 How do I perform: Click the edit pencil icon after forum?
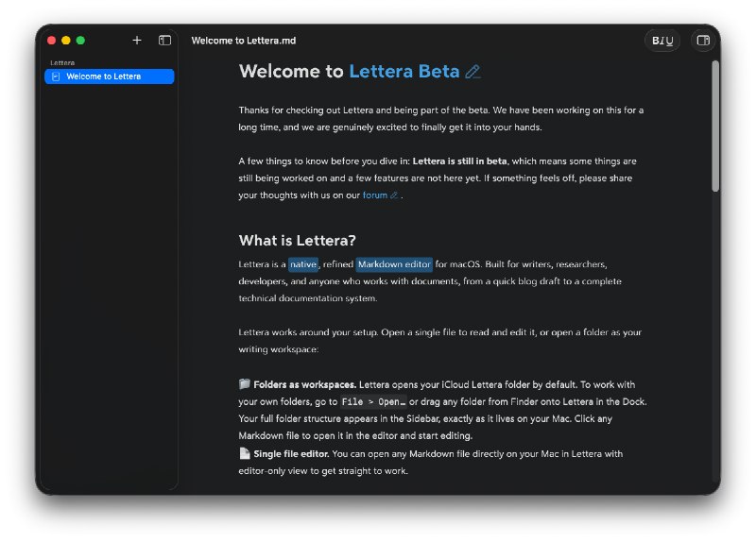pyautogui.click(x=394, y=195)
